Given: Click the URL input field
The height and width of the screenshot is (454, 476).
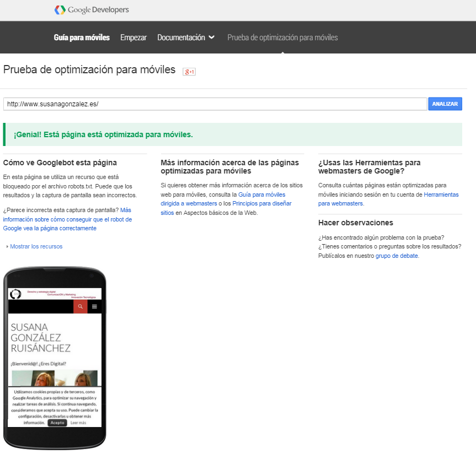Looking at the screenshot, I should (215, 104).
